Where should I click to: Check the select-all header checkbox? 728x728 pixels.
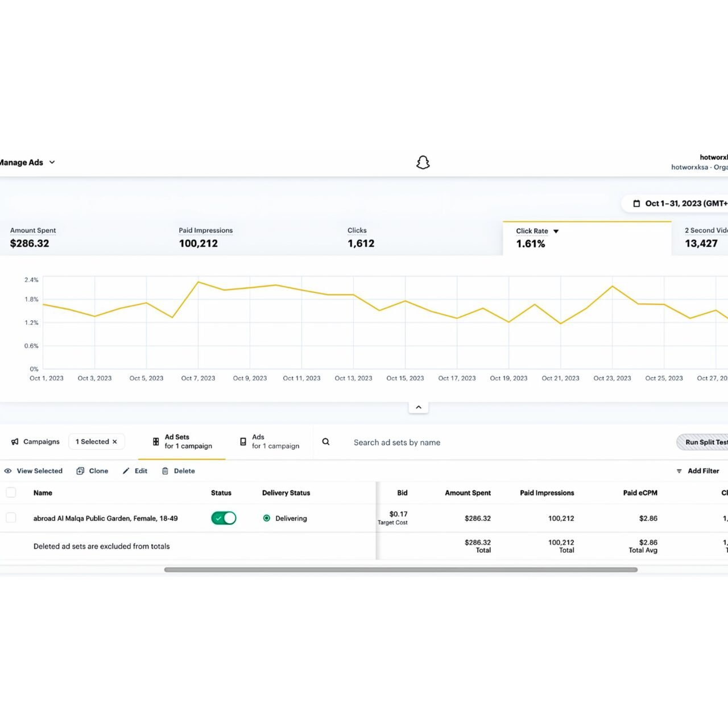click(x=11, y=493)
